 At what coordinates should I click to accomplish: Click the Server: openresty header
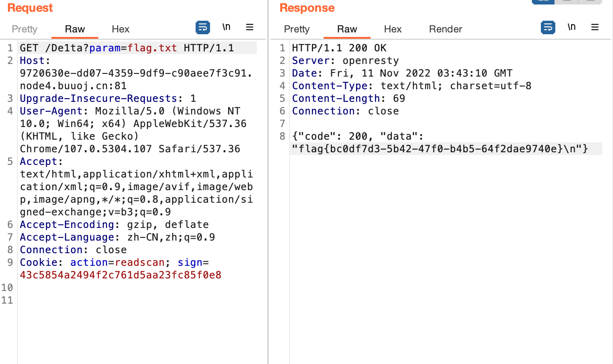pos(345,60)
